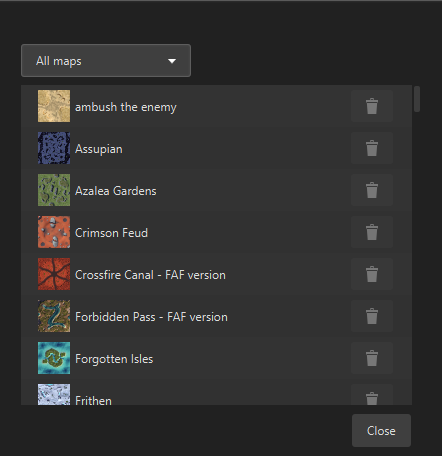The image size is (442, 456).
Task: Click the Frithen map name
Action: pyautogui.click(x=93, y=400)
